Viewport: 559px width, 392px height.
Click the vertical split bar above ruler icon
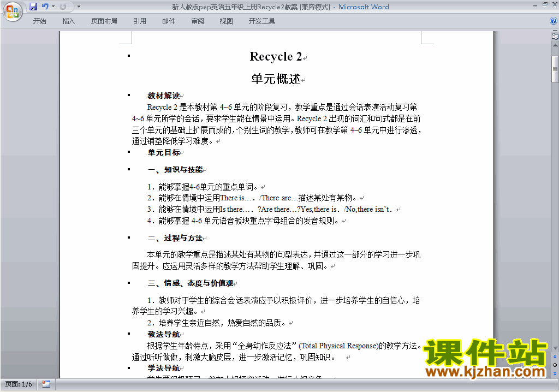coord(555,31)
